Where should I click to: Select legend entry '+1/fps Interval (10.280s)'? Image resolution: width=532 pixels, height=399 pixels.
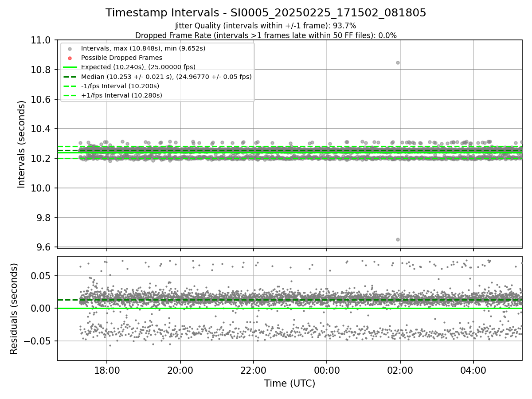click(121, 95)
